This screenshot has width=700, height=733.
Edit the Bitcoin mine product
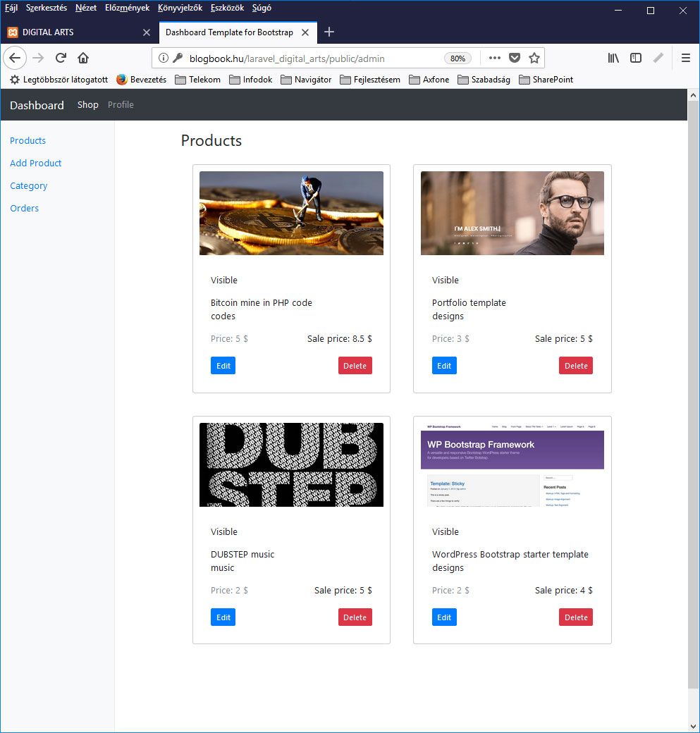223,366
